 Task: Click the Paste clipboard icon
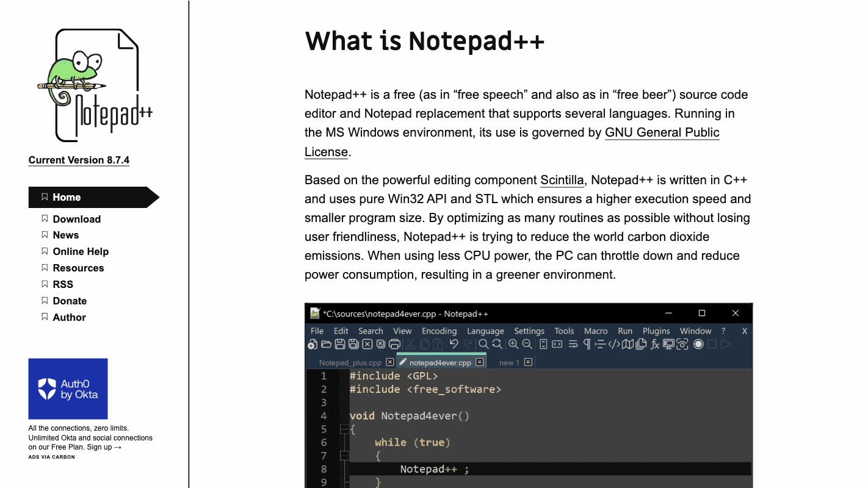click(438, 344)
